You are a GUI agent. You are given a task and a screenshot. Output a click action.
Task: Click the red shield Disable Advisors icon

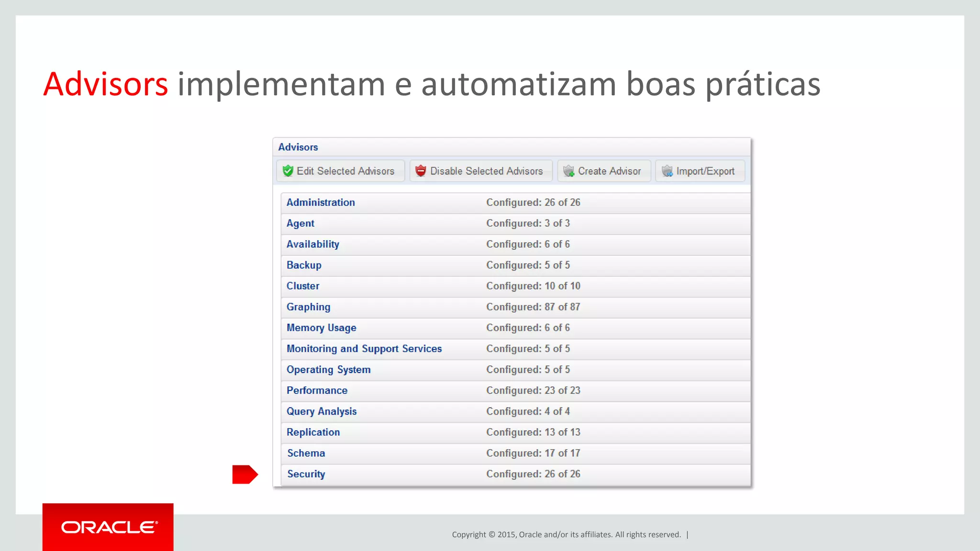pos(421,171)
